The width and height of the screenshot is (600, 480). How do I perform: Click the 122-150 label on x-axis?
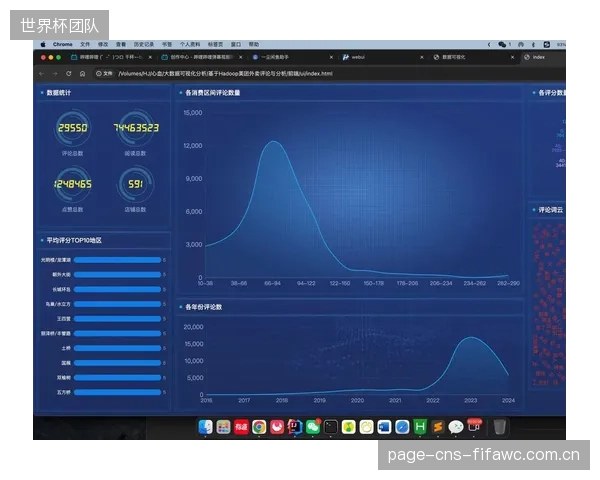(340, 283)
